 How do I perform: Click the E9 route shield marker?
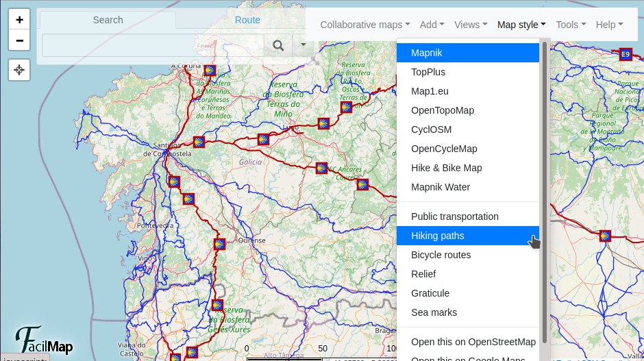tap(625, 54)
